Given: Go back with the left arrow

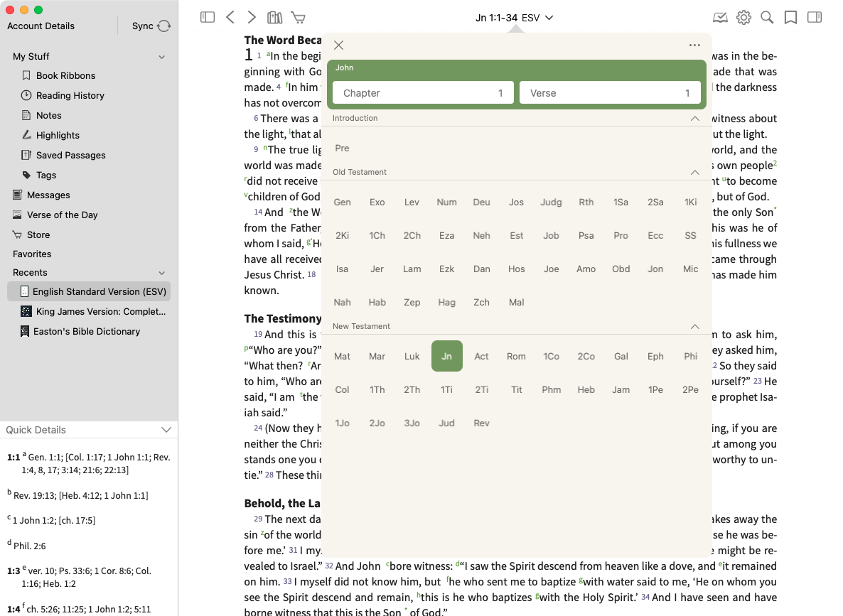Looking at the screenshot, I should coord(230,17).
